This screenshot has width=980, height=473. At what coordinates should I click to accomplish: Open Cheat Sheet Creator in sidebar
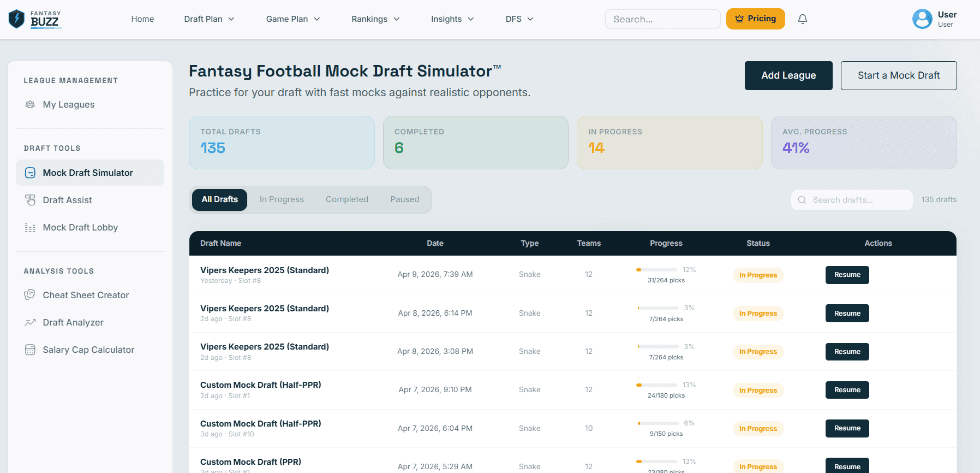tap(90, 295)
